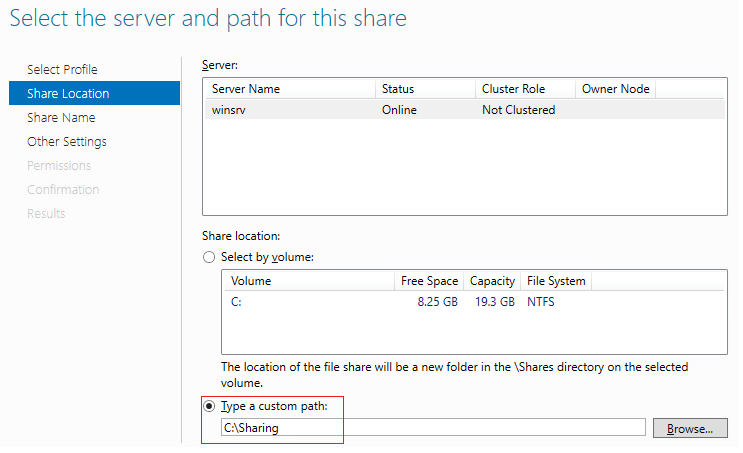
Task: Click the Permissions step in sidebar
Action: click(x=59, y=165)
